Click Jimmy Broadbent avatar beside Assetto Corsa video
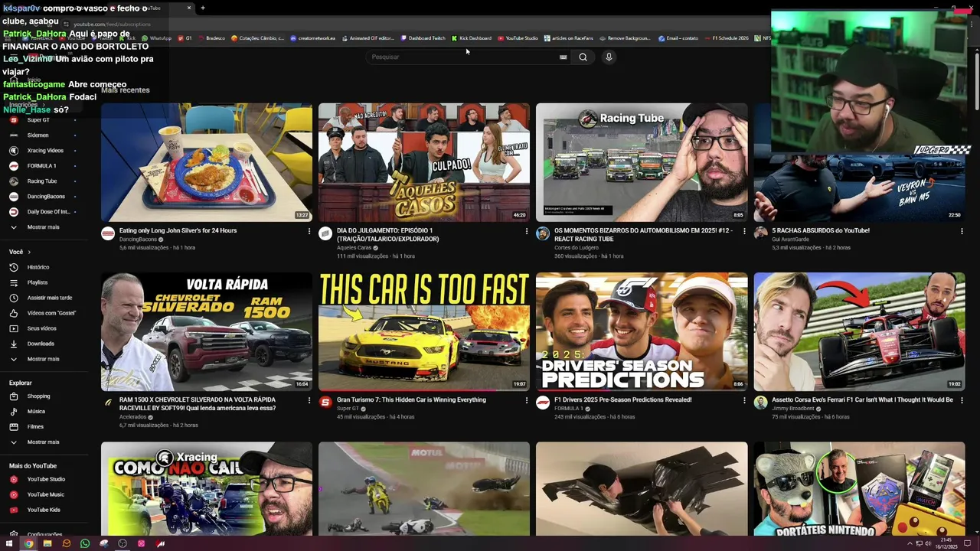The height and width of the screenshot is (551, 980). pos(760,403)
